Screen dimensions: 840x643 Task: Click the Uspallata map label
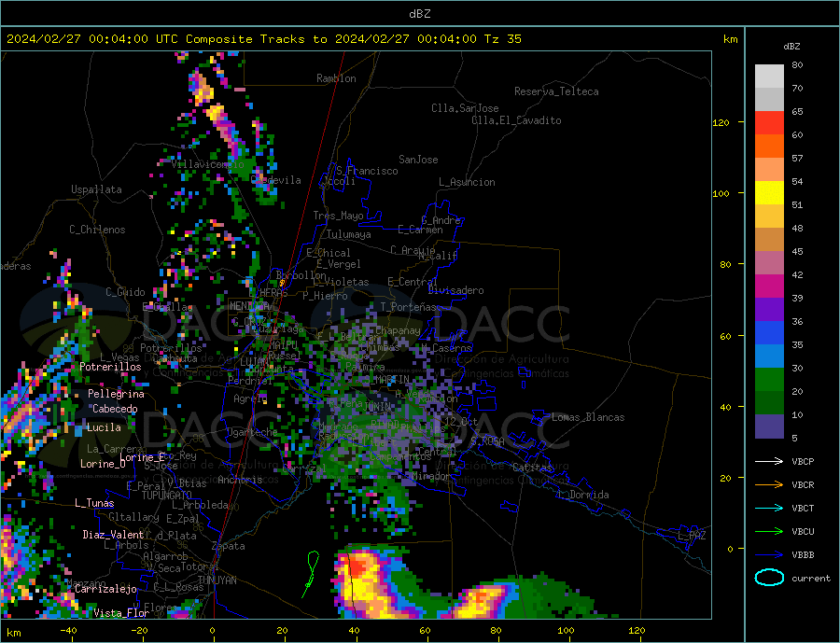click(96, 189)
